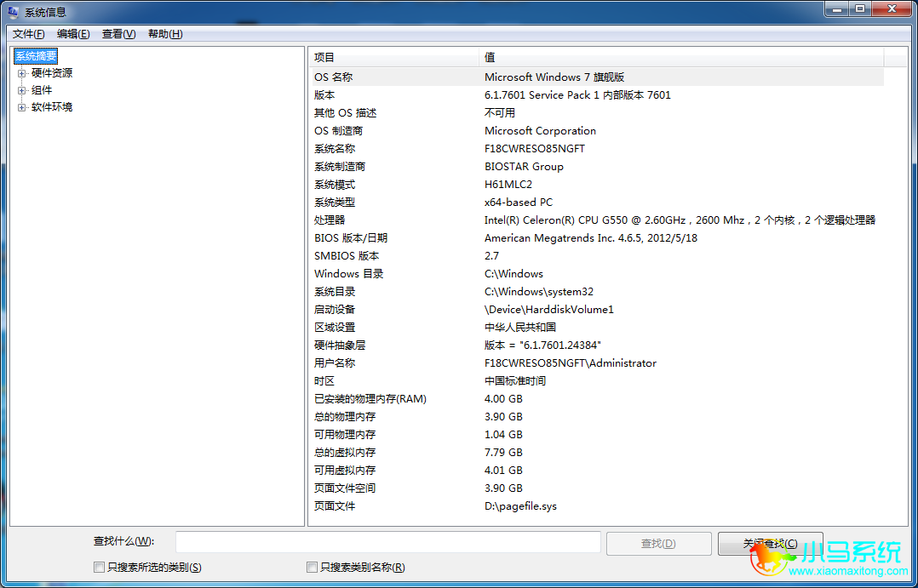The height and width of the screenshot is (588, 918).
Task: Enable 只搜索所选的类别(S) checkbox
Action: pos(99,567)
